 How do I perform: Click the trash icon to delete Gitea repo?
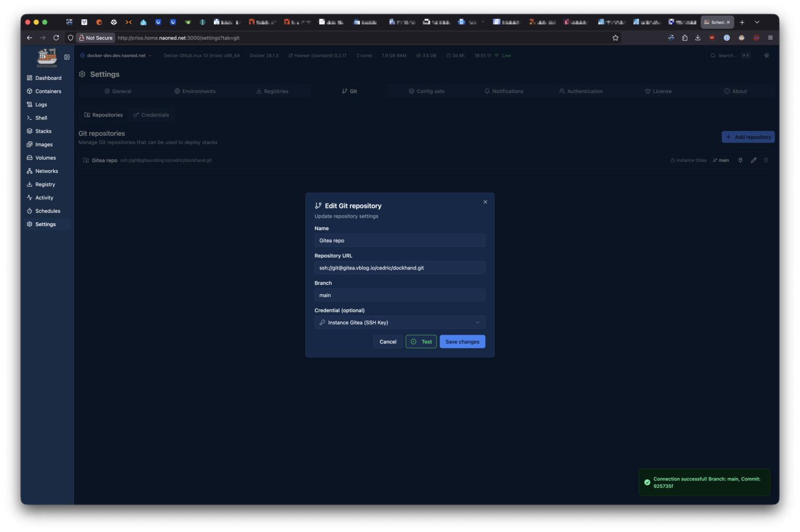coord(766,160)
